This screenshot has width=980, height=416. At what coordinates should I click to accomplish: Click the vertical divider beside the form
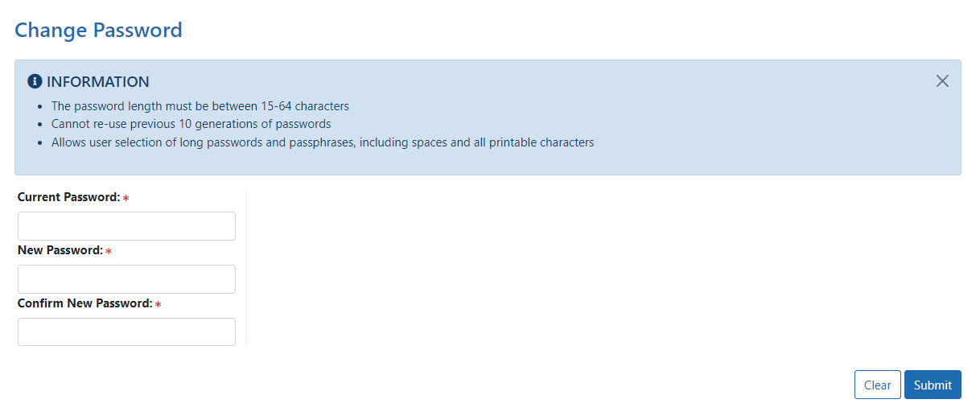point(246,267)
